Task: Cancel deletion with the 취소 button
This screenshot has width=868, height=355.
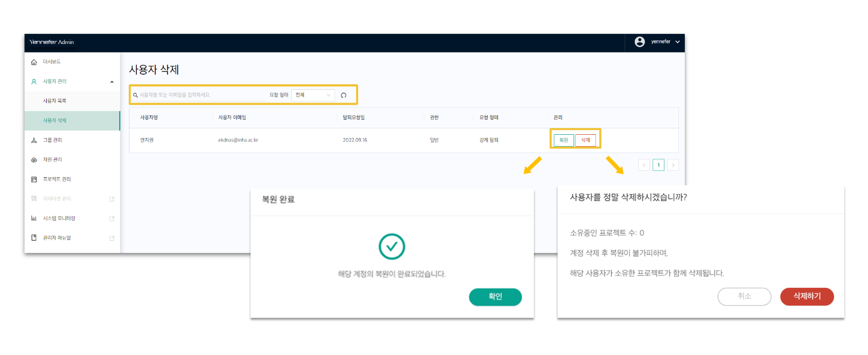Action: tap(744, 296)
